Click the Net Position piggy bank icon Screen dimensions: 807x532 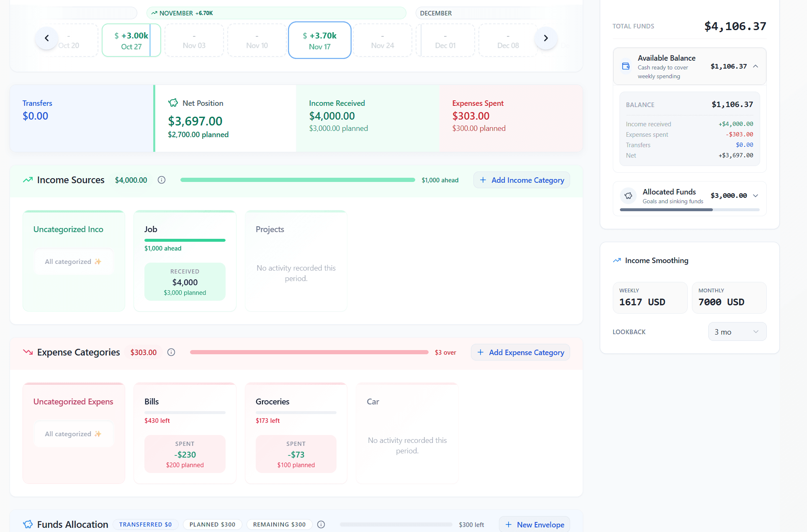[173, 102]
